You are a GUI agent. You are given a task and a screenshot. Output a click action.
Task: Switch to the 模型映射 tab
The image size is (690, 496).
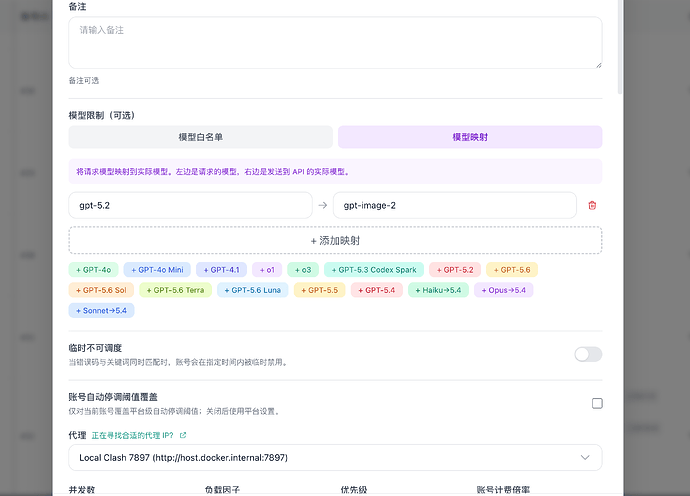click(x=470, y=137)
